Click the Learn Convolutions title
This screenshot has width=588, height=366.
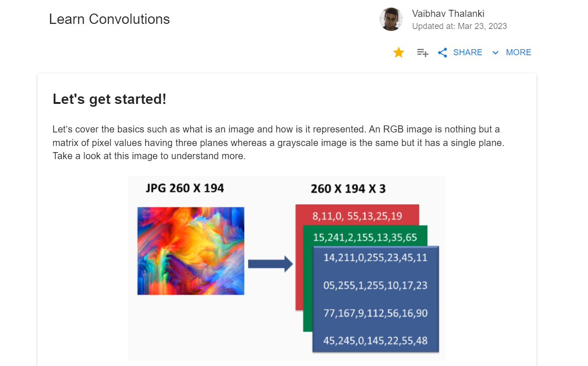(109, 19)
